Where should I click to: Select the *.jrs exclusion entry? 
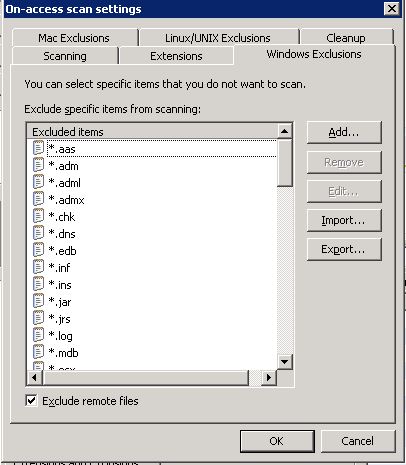(59, 319)
